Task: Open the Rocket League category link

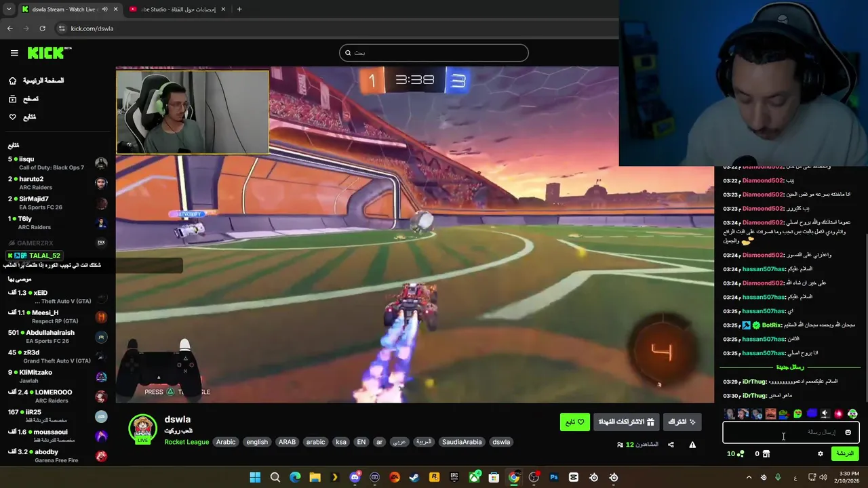Action: pos(186,442)
